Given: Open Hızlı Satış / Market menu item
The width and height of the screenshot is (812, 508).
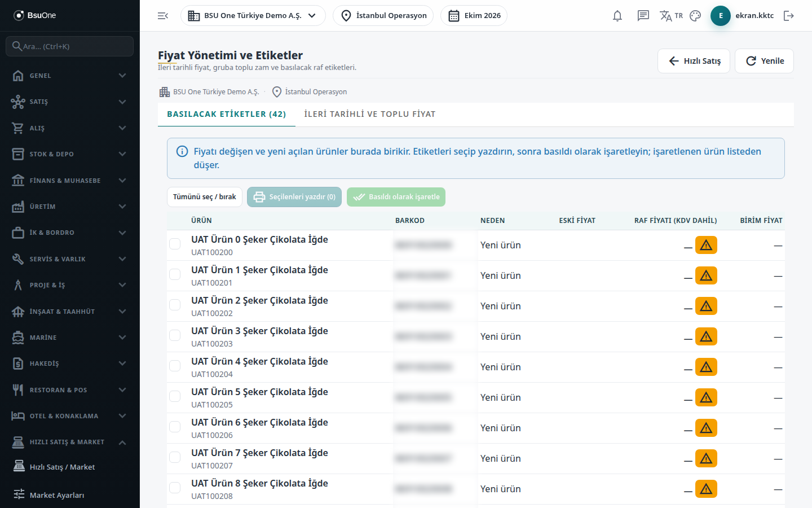Looking at the screenshot, I should (x=70, y=467).
